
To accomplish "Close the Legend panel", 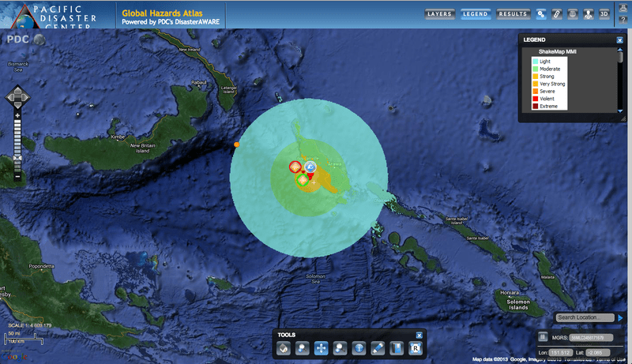I will [620, 39].
